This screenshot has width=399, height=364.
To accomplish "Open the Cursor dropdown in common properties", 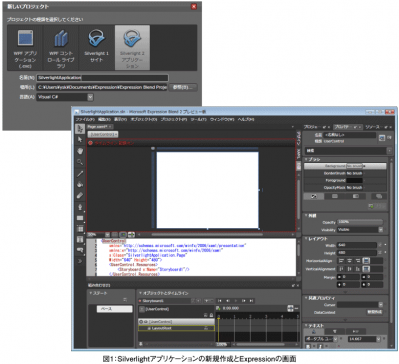I will click(x=360, y=305).
